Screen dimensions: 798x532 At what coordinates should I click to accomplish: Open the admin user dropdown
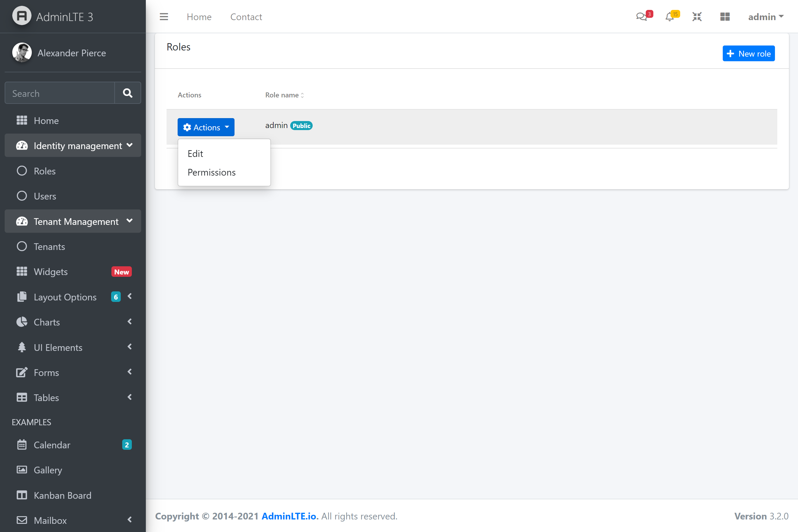[x=765, y=17]
